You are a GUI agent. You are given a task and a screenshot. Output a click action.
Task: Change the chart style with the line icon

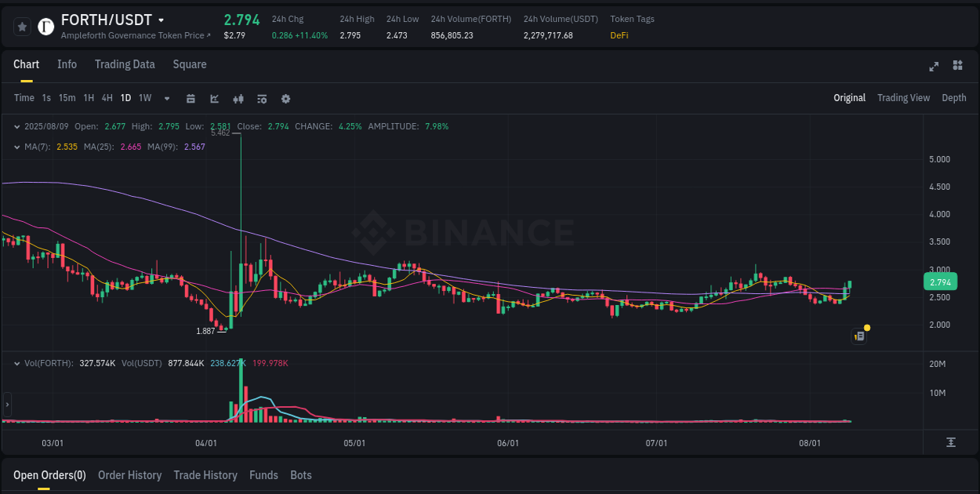213,99
